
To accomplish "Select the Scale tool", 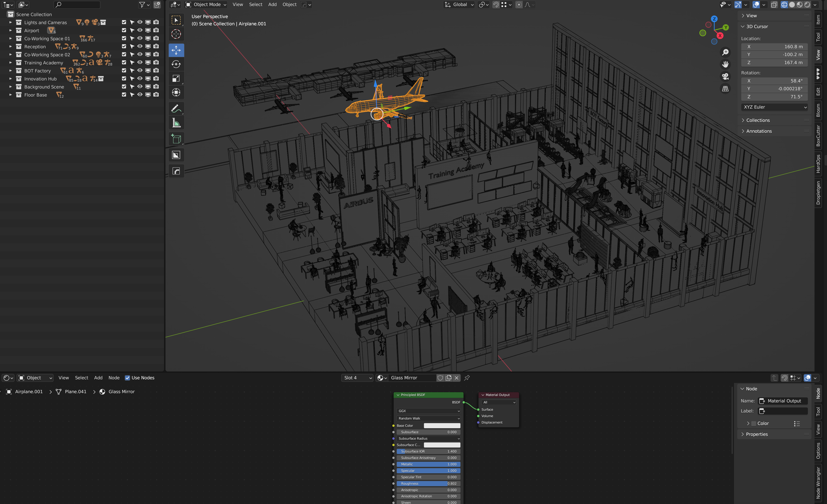I will pos(176,78).
